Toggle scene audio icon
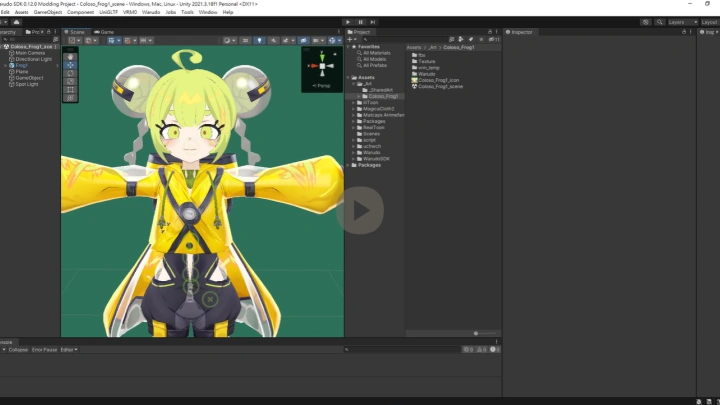 coord(274,40)
